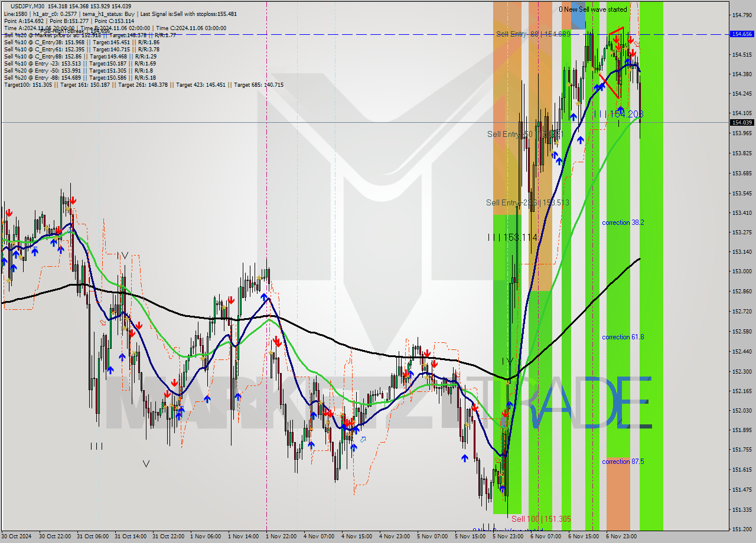Click the '31 Oct 14:00' time axis label
The width and height of the screenshot is (756, 543).
[x=131, y=537]
